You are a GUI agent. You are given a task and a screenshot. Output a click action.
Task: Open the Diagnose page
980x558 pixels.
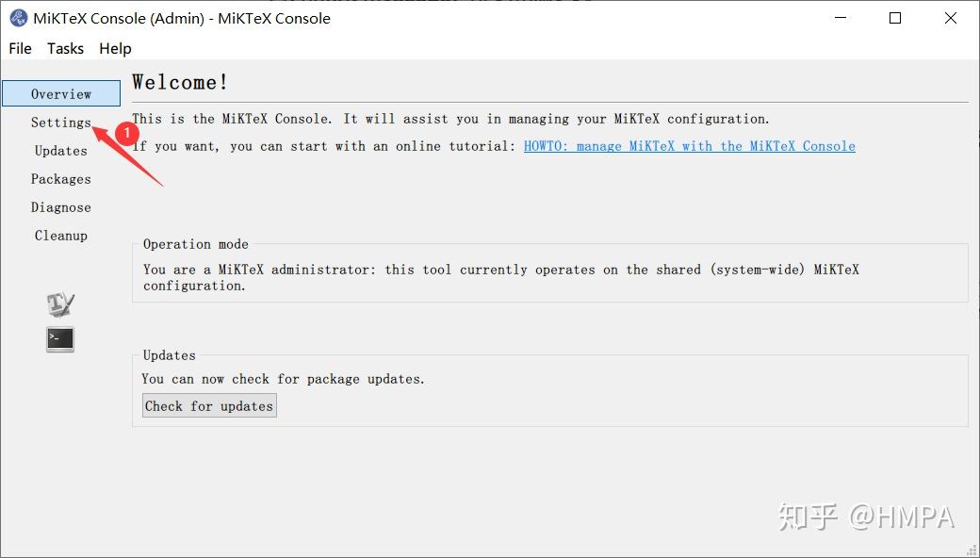coord(61,207)
